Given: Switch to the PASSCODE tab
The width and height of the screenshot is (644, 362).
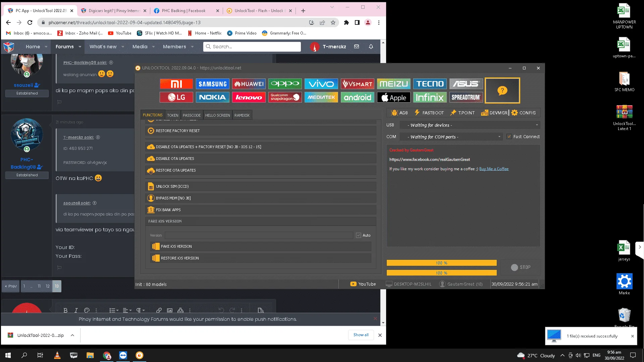Looking at the screenshot, I should click(192, 115).
